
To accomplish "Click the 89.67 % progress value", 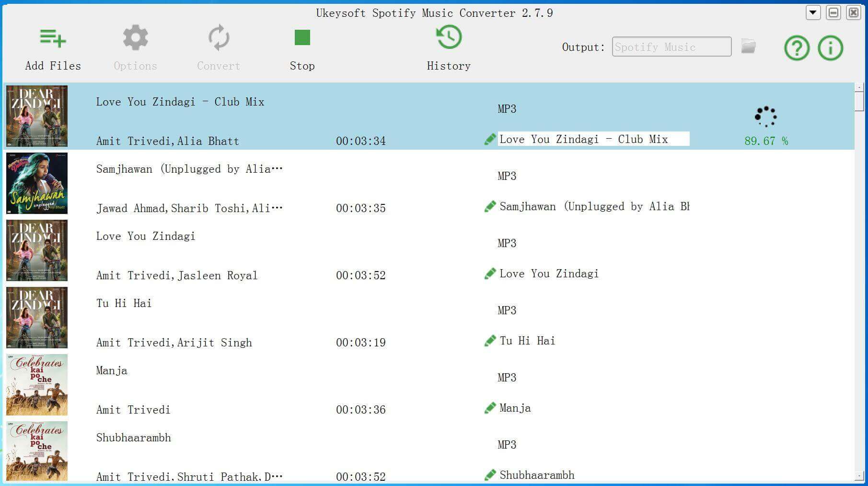I will point(766,141).
